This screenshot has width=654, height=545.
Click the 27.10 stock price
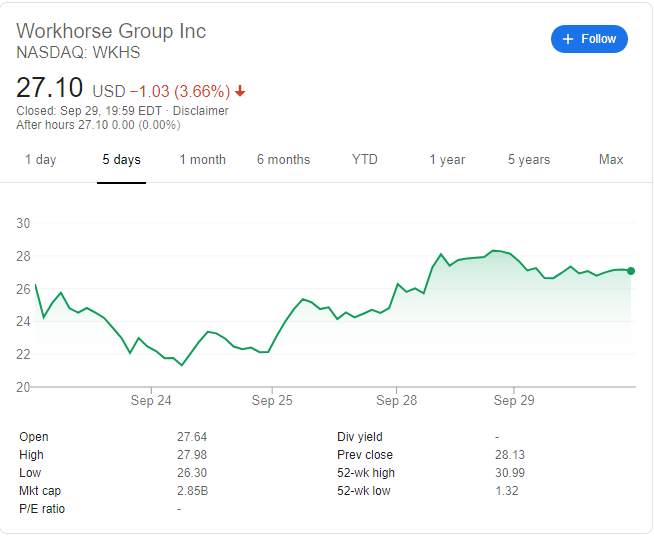click(50, 87)
